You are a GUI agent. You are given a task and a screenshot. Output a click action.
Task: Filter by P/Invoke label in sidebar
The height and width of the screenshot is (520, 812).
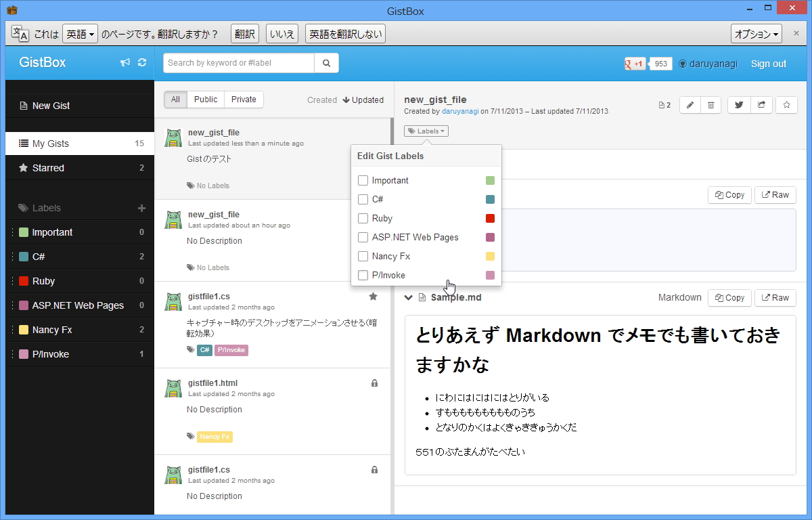point(80,354)
